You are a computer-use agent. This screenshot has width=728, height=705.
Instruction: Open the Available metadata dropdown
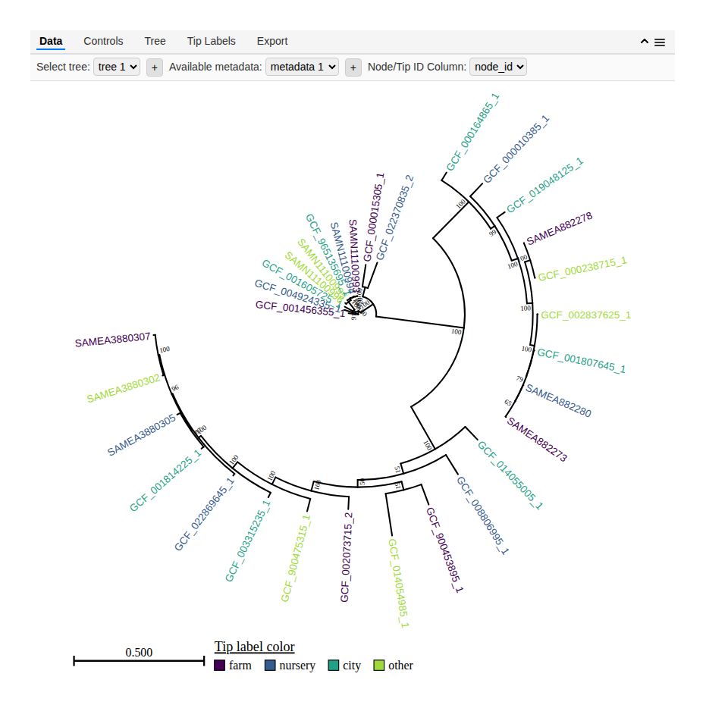click(302, 67)
